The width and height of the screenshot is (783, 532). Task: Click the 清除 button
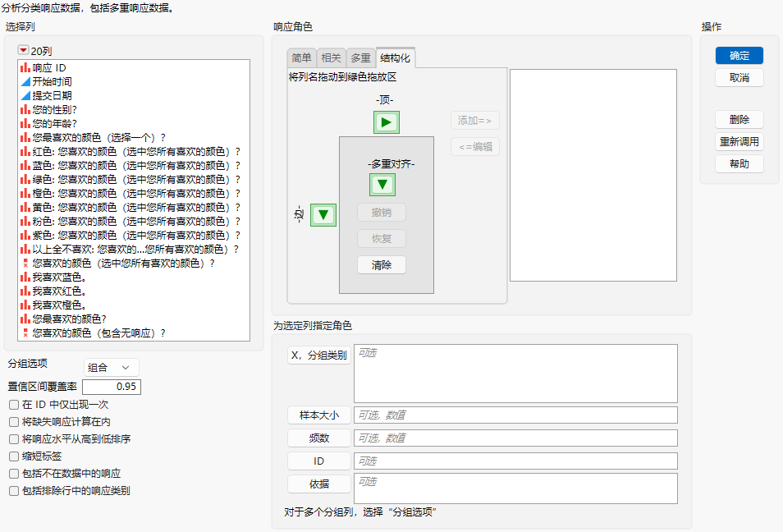382,265
